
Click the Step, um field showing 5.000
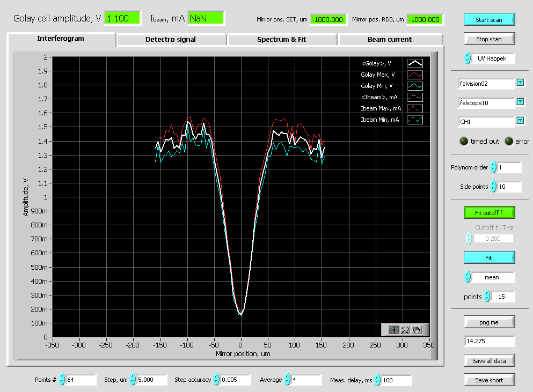[x=152, y=380]
